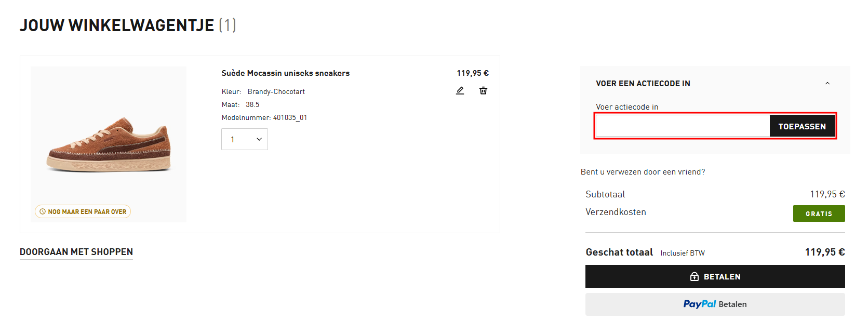
Task: Proceed to checkout with Betalen button
Action: 715,276
